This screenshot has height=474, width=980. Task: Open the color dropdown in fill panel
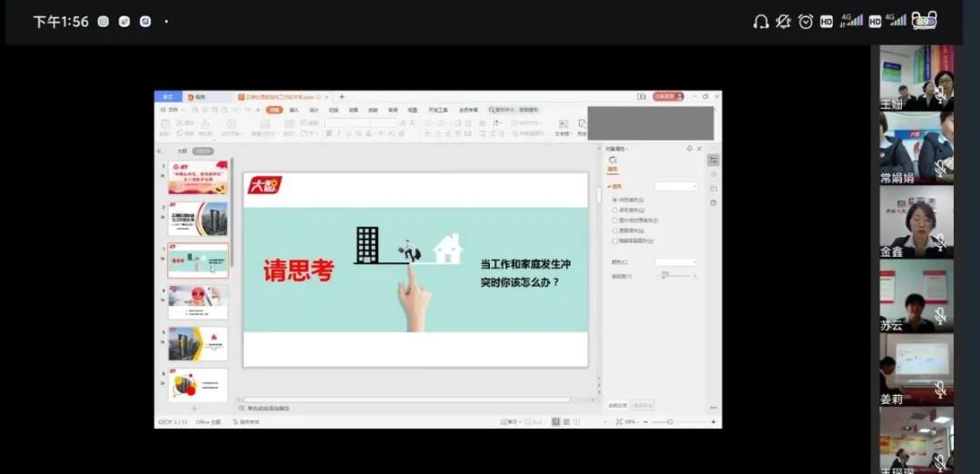pyautogui.click(x=676, y=262)
